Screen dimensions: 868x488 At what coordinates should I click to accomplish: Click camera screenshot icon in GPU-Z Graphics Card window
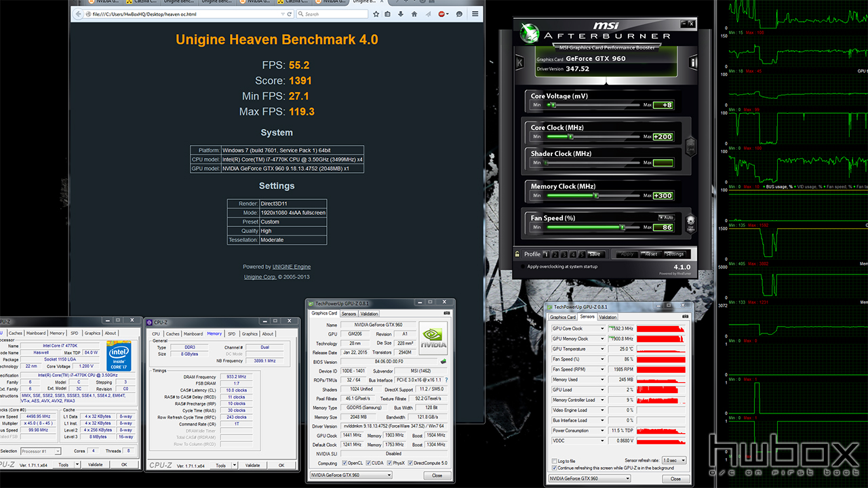(448, 313)
